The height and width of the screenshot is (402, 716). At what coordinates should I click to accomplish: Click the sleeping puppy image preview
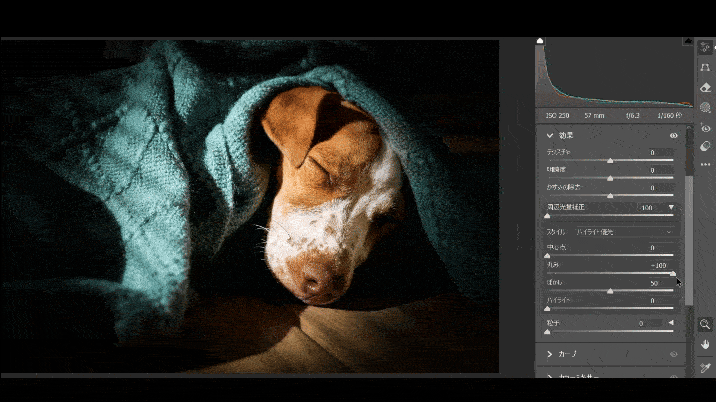pos(249,206)
